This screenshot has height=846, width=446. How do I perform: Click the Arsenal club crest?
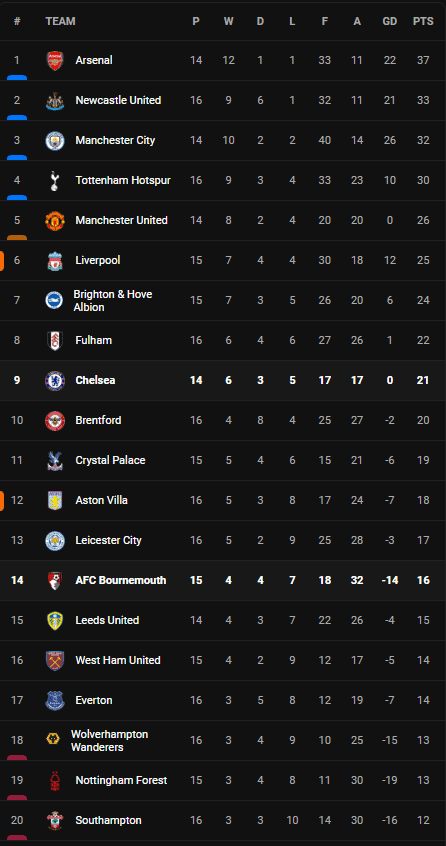54,60
